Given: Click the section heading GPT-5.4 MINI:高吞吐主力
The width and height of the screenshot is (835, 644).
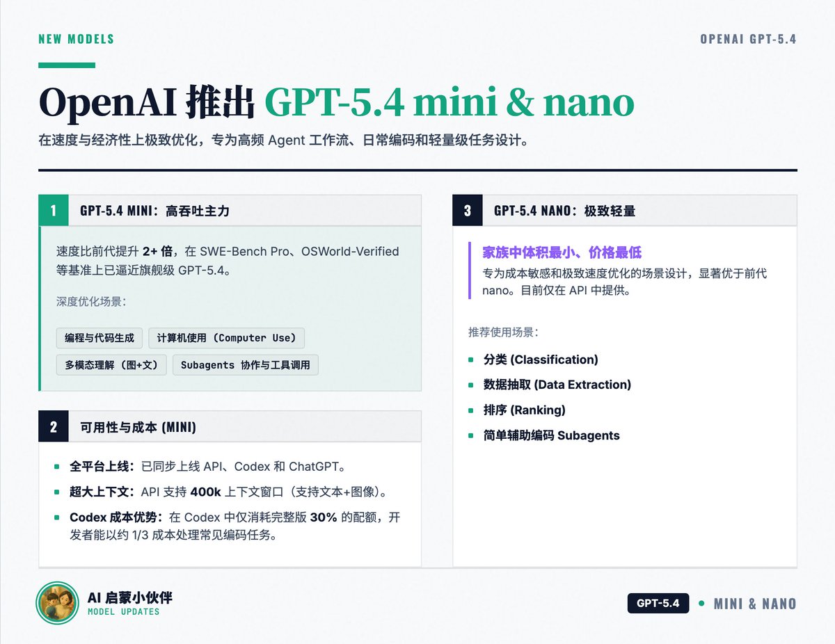Looking at the screenshot, I should [x=154, y=211].
